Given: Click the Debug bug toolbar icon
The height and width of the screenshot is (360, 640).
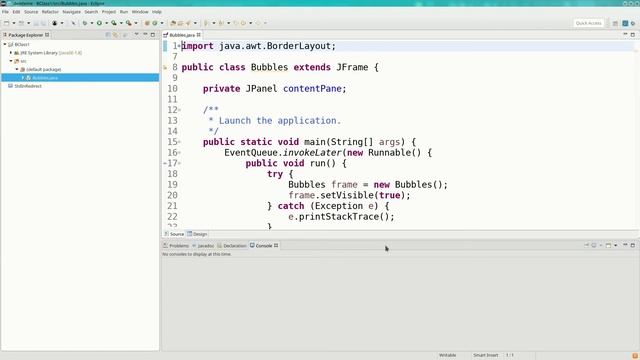Looking at the screenshot, I should tap(85, 23).
